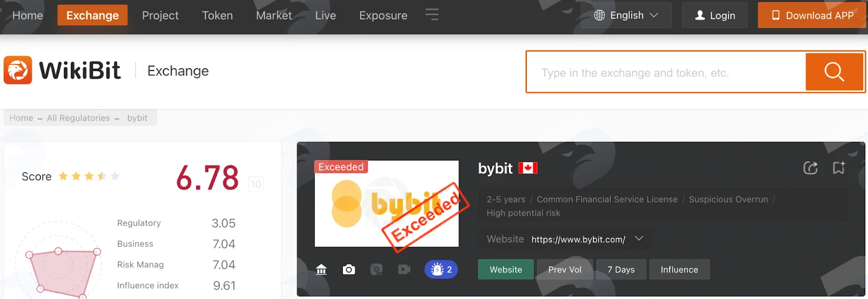Click the green Website button
Screen dimensions: 868x299
(x=506, y=269)
